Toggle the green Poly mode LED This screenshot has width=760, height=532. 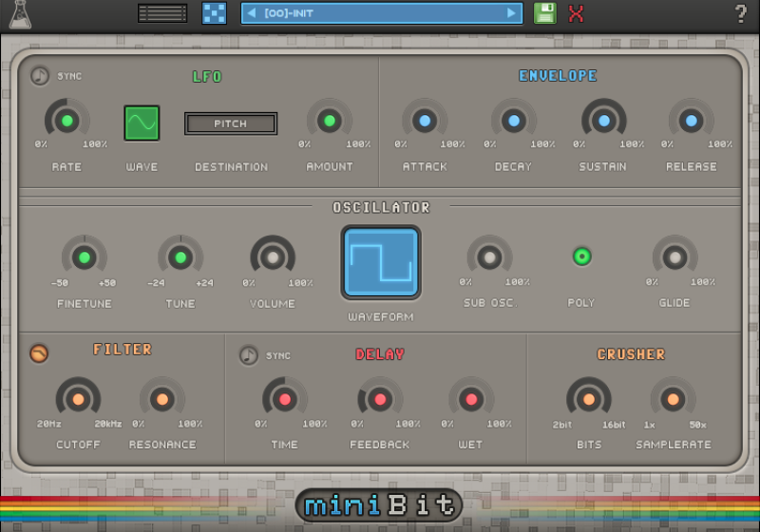point(581,256)
